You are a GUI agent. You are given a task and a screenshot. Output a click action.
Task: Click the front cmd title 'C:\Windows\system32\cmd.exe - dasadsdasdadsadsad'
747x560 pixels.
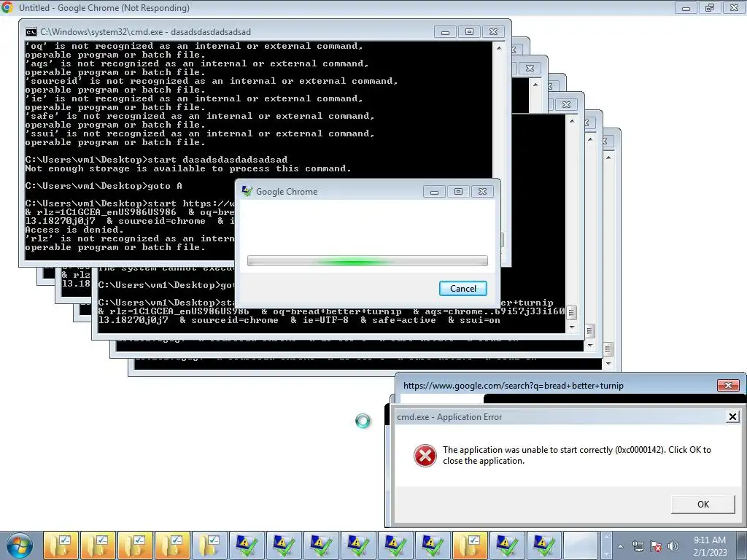145,32
